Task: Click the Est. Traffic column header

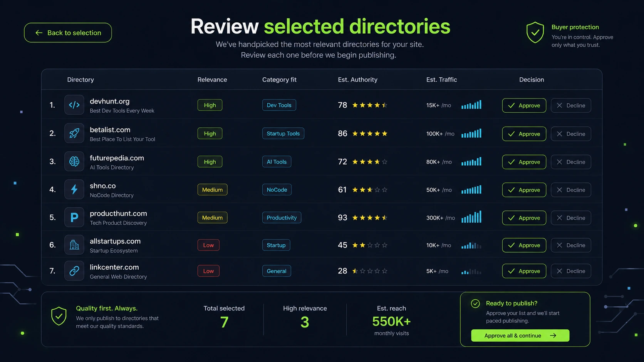Action: coord(441,80)
